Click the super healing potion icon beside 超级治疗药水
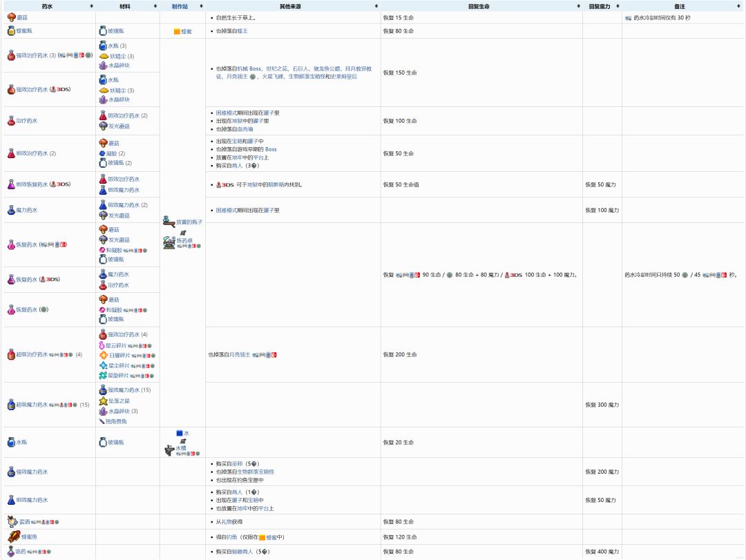This screenshot has width=746, height=560. (x=12, y=354)
